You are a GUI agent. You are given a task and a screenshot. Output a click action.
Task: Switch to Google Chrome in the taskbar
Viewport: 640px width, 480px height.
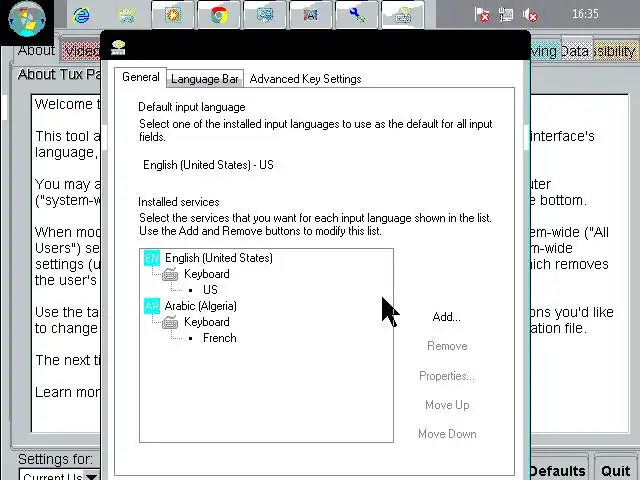219,16
